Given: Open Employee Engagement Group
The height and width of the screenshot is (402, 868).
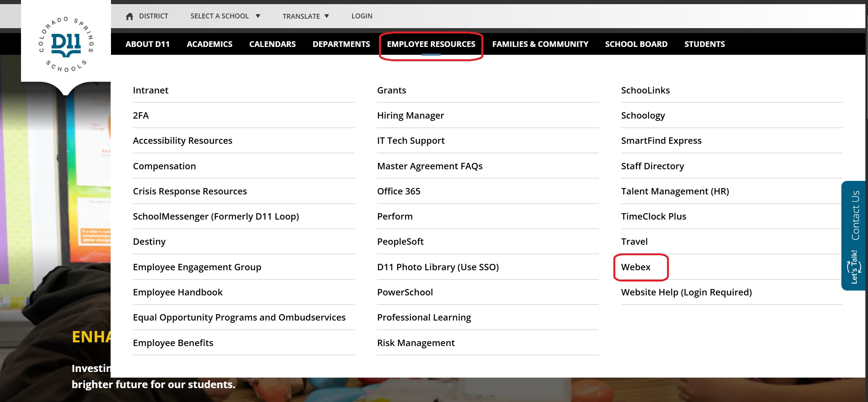Looking at the screenshot, I should (x=197, y=267).
